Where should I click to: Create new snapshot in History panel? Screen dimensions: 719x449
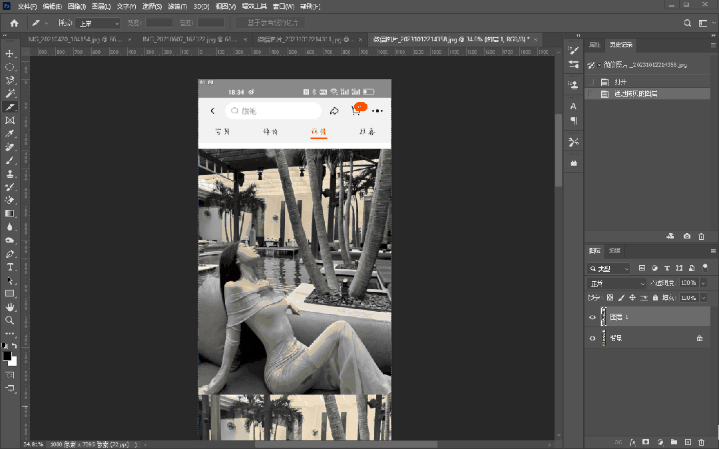(x=687, y=236)
